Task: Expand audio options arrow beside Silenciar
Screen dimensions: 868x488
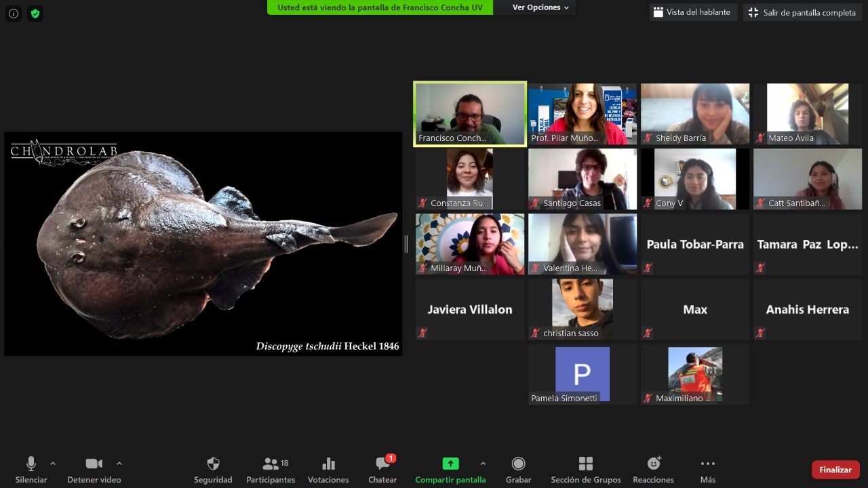Action: (53, 464)
